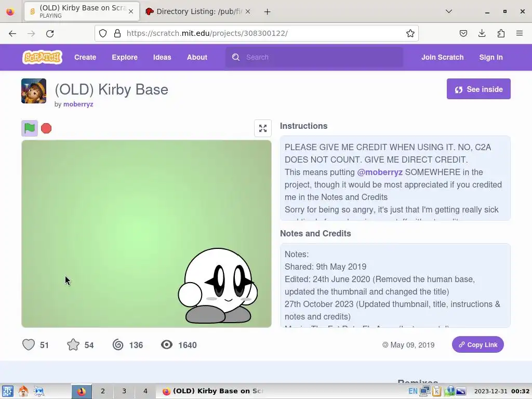This screenshot has height=399, width=532.
Task: Open a new browser tab
Action: tap(268, 11)
